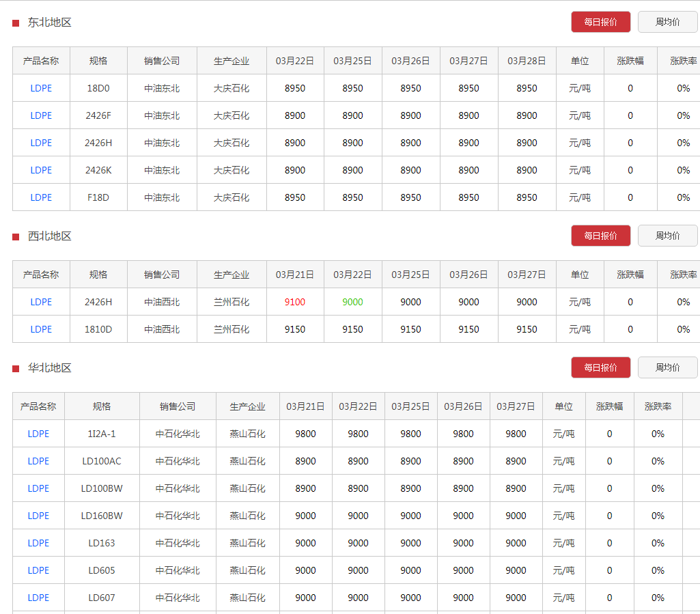Select 每日报价 tab for 华北地区

600,367
